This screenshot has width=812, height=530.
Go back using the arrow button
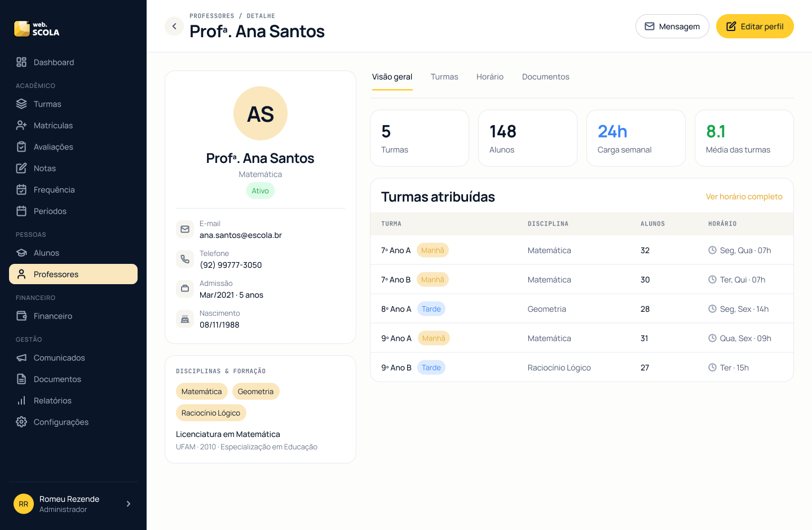[x=174, y=26]
